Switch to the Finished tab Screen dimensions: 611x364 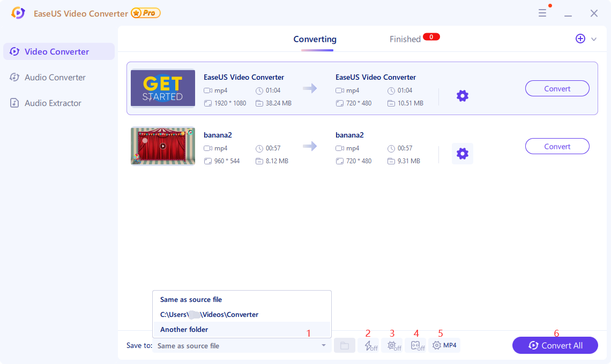pyautogui.click(x=405, y=39)
